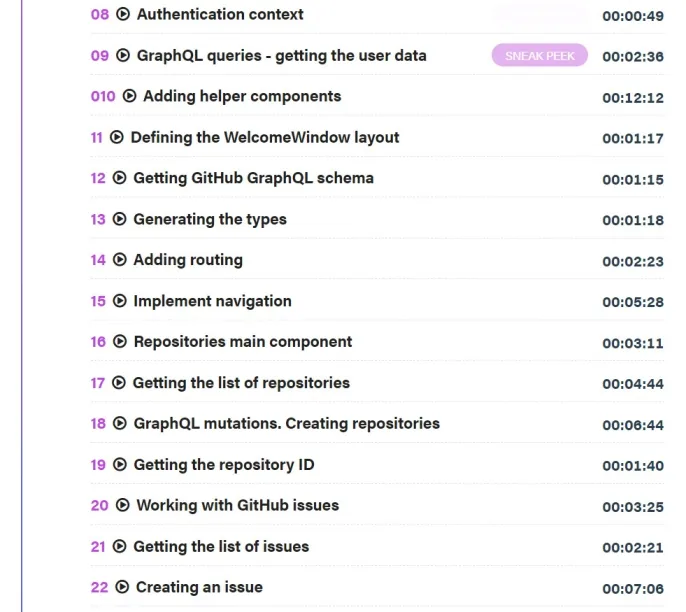Click play icon beside GraphQL queries lesson

123,55
